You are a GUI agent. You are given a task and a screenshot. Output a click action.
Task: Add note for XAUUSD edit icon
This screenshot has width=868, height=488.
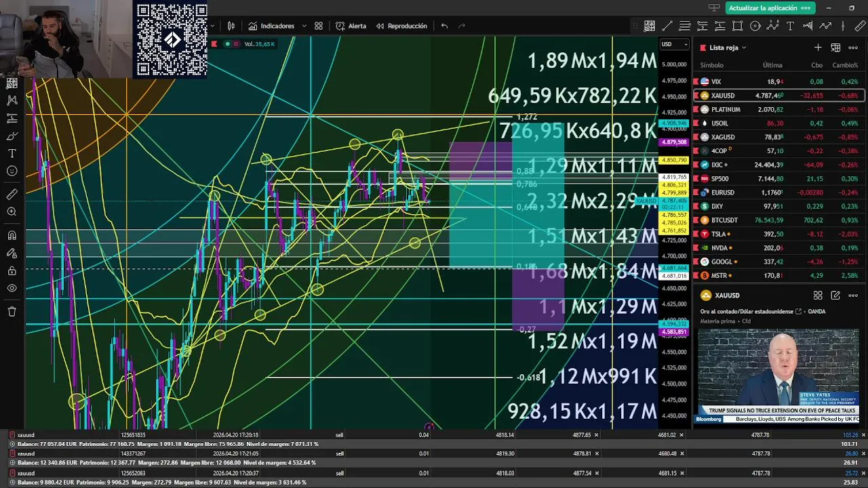(x=835, y=296)
